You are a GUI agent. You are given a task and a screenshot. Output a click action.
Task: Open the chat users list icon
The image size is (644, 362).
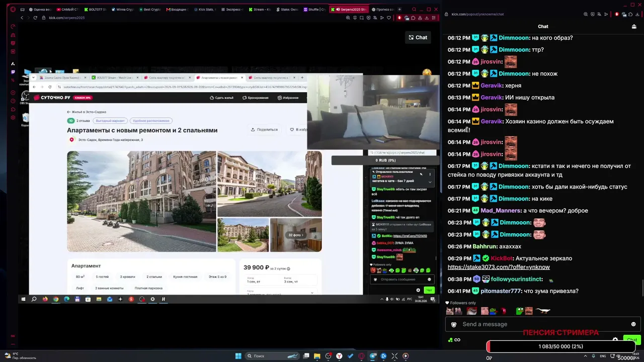pos(633,27)
